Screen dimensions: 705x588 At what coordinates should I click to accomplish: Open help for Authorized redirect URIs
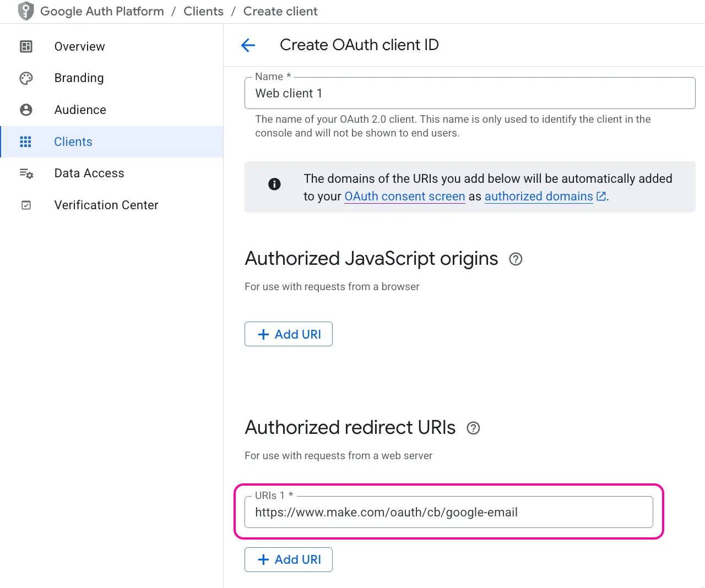point(473,428)
